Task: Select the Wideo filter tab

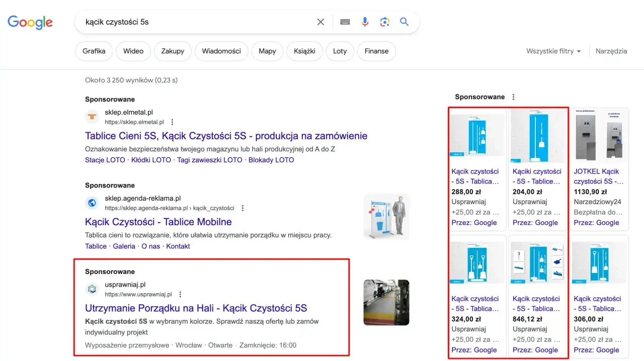Action: [x=133, y=51]
